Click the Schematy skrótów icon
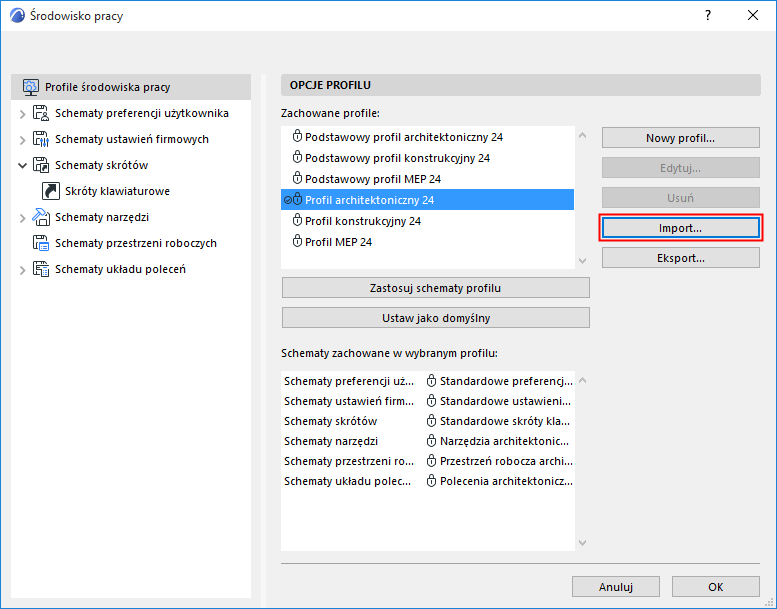Screen dimensions: 777x609 point(41,165)
